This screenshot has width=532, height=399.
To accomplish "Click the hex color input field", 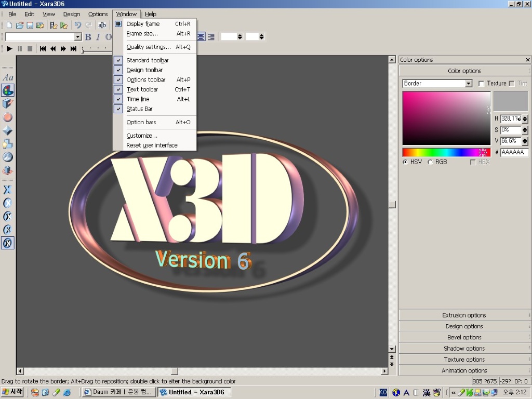I will [x=514, y=152].
